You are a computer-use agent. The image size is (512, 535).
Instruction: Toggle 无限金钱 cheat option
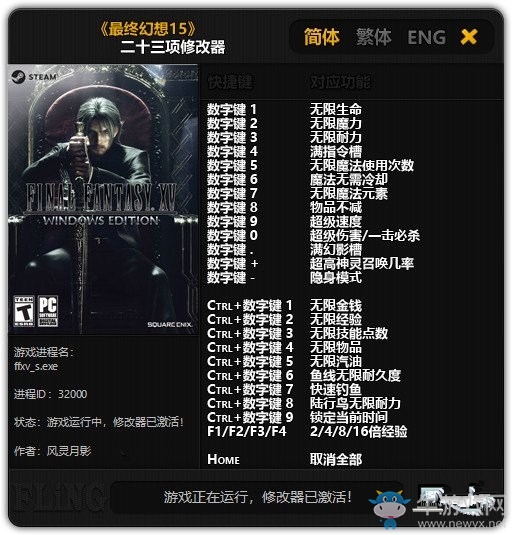[336, 305]
